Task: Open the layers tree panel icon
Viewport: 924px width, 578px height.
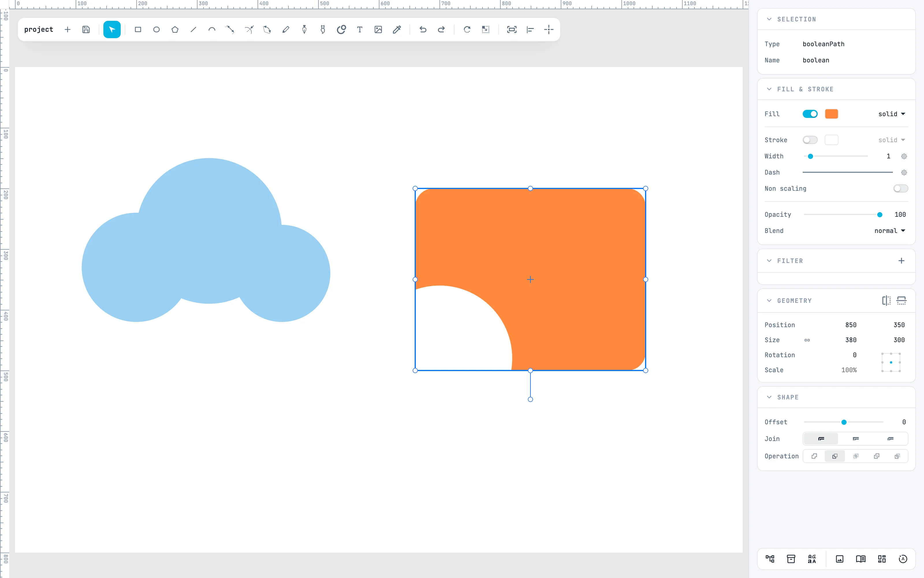Action: 770,559
